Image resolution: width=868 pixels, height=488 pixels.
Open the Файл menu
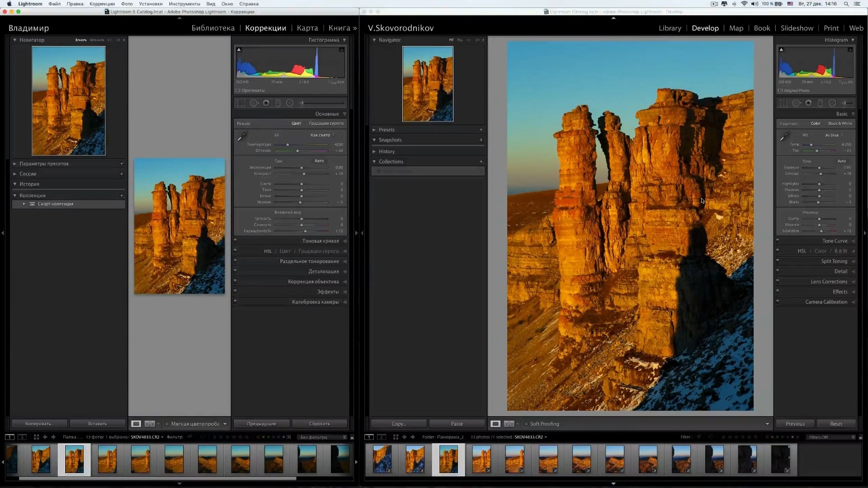point(55,4)
